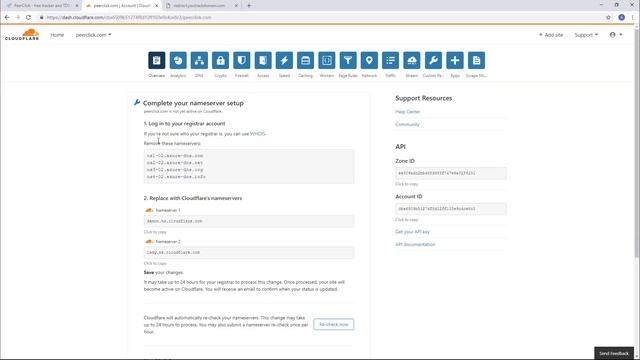Copy the Nameserver 1 value field

[249, 221]
